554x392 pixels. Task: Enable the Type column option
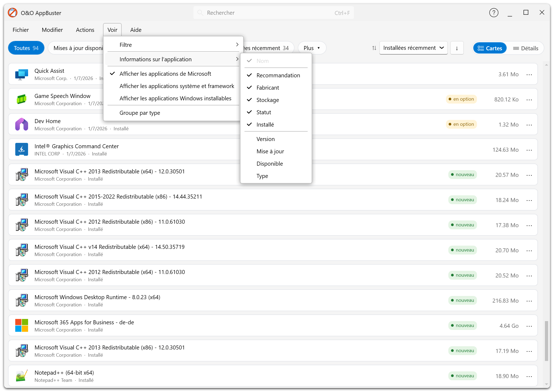(x=276, y=176)
